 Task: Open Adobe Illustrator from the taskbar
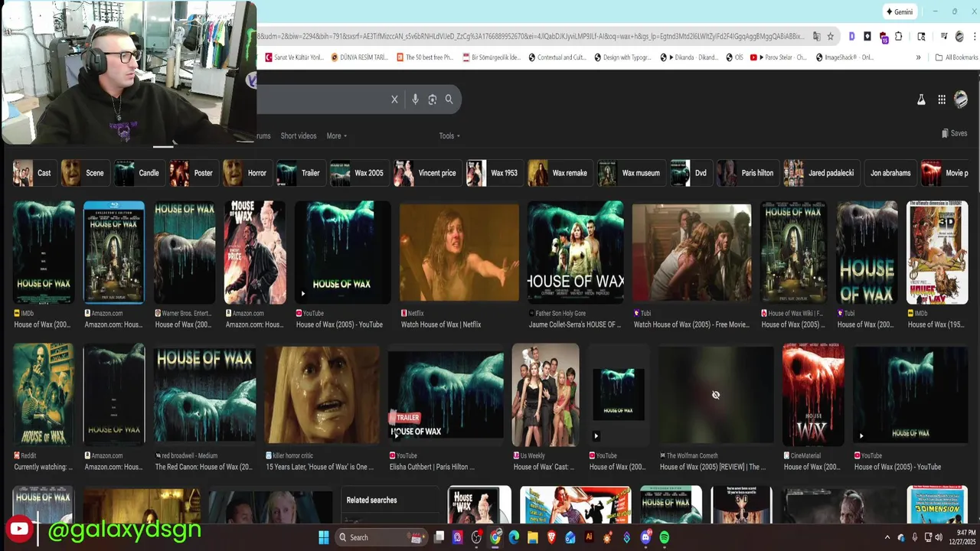(589, 537)
